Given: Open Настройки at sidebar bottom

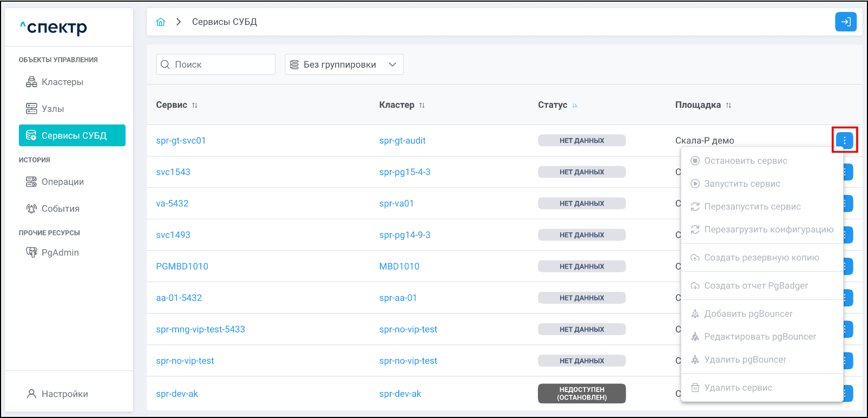Looking at the screenshot, I should click(x=64, y=394).
